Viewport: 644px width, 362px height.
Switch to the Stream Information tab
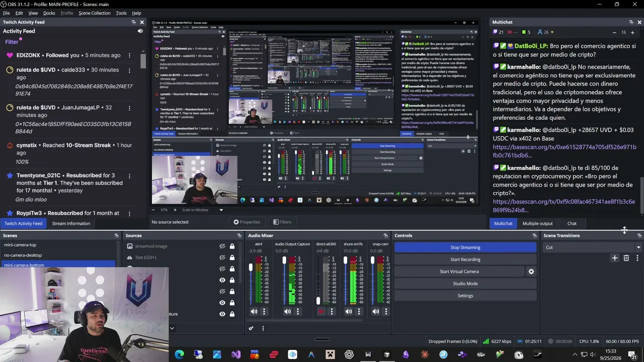click(71, 223)
